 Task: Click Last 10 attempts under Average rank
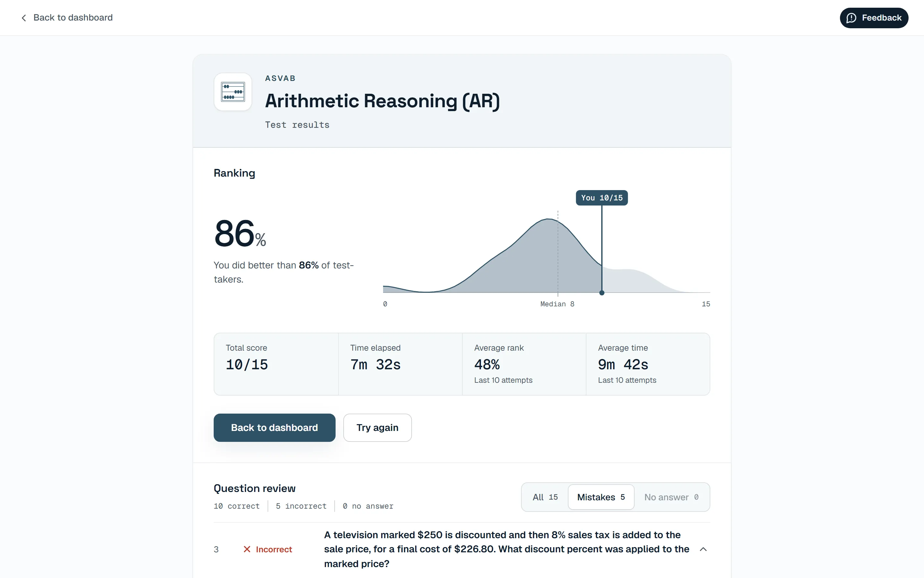503,380
